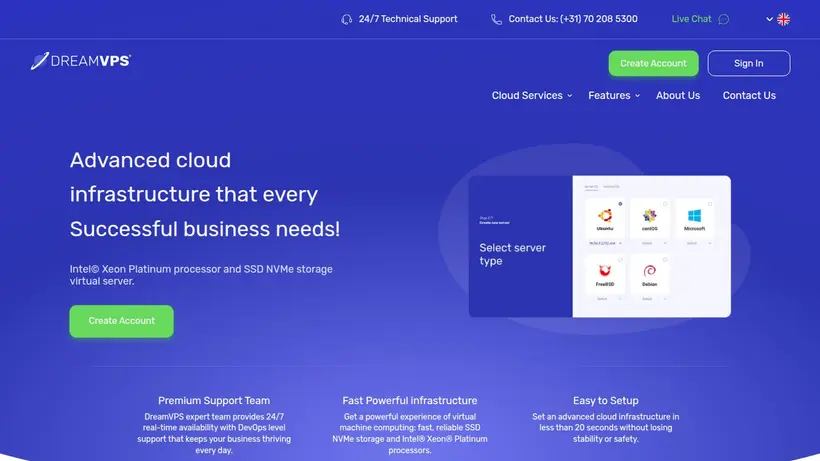Viewport: 820px width, 461px height.
Task: Click the header Create Account button
Action: 653,63
